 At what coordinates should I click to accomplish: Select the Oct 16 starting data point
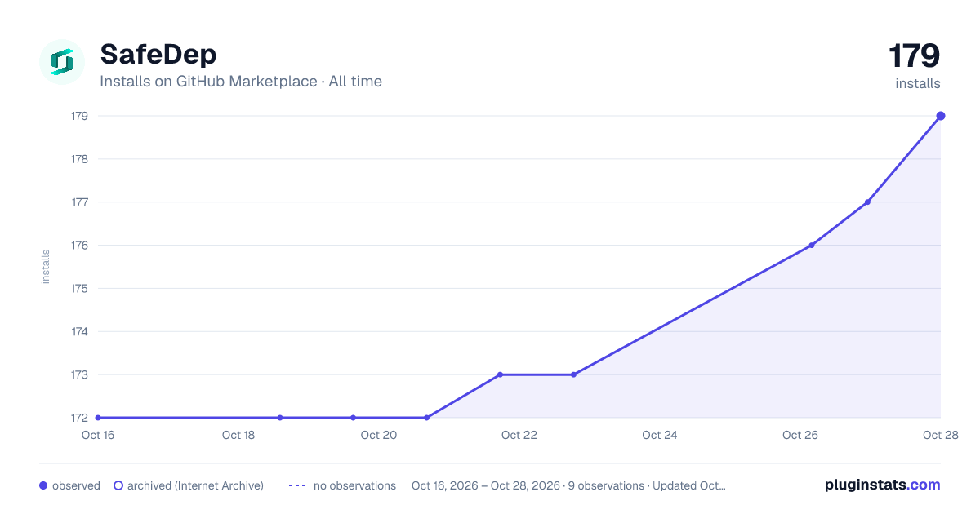98,418
